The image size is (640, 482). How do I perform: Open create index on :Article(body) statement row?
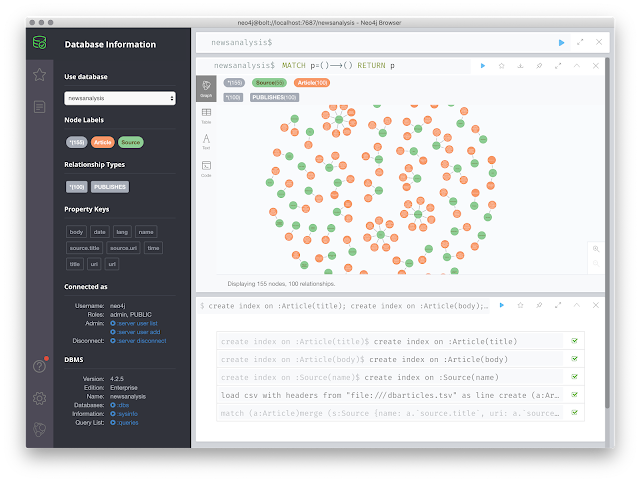coord(400,359)
